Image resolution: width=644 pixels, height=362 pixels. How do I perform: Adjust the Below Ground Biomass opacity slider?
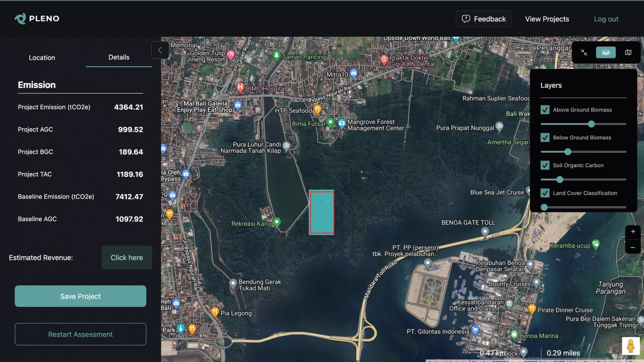click(568, 152)
